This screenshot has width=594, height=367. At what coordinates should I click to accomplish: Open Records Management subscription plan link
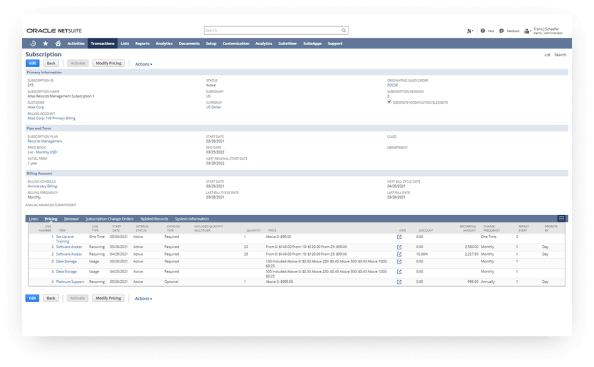coord(45,141)
